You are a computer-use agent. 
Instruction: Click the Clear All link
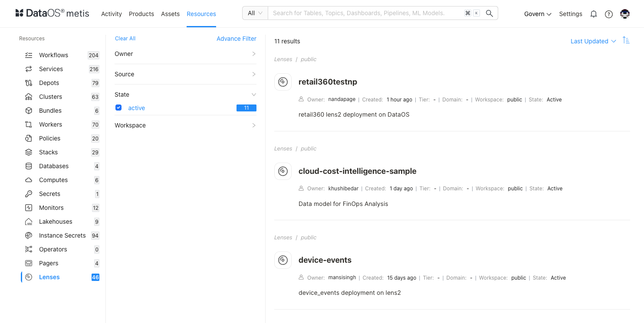pos(125,39)
